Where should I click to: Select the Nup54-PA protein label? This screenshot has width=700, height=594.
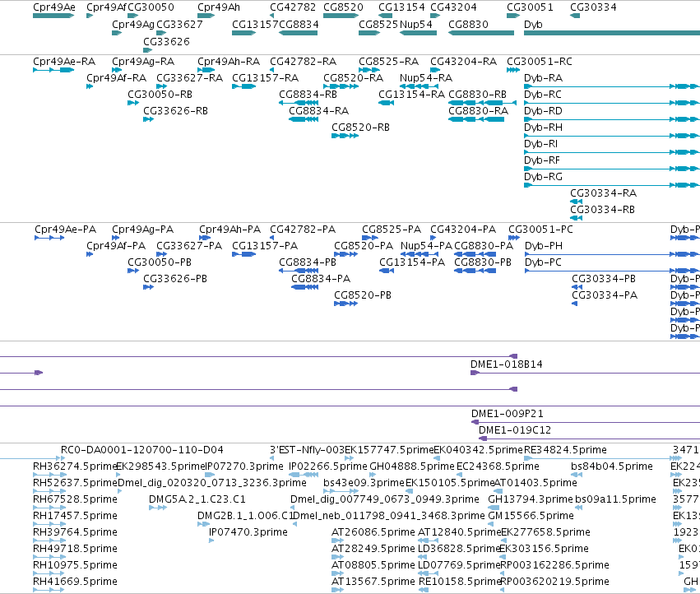click(x=426, y=246)
